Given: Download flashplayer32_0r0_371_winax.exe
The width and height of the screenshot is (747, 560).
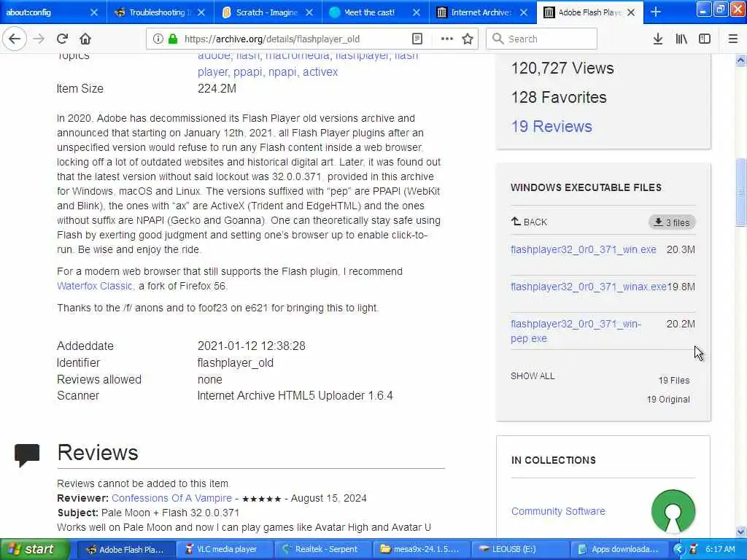Looking at the screenshot, I should click(589, 287).
